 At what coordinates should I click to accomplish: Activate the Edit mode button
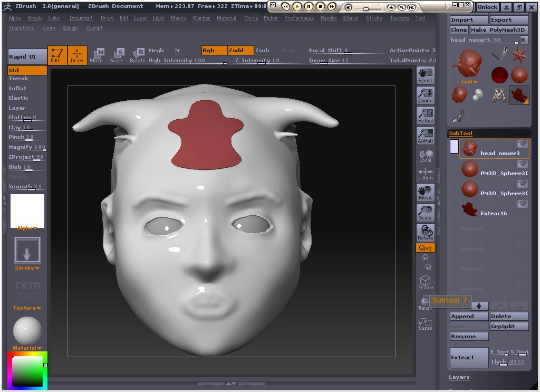coord(55,55)
